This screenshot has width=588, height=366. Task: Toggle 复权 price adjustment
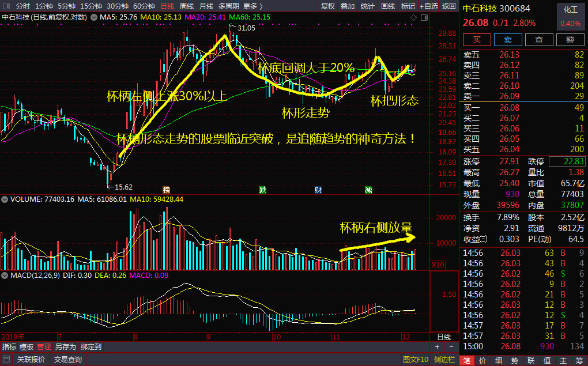[x=328, y=6]
